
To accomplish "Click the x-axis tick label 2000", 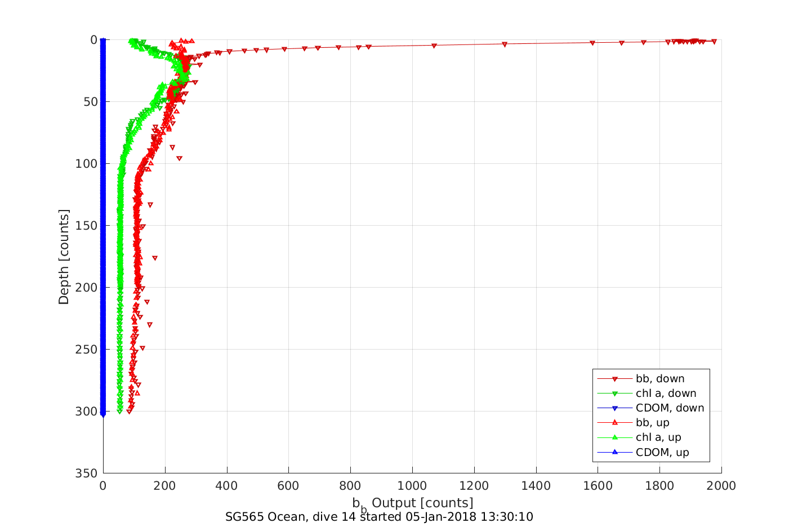I will pos(721,486).
